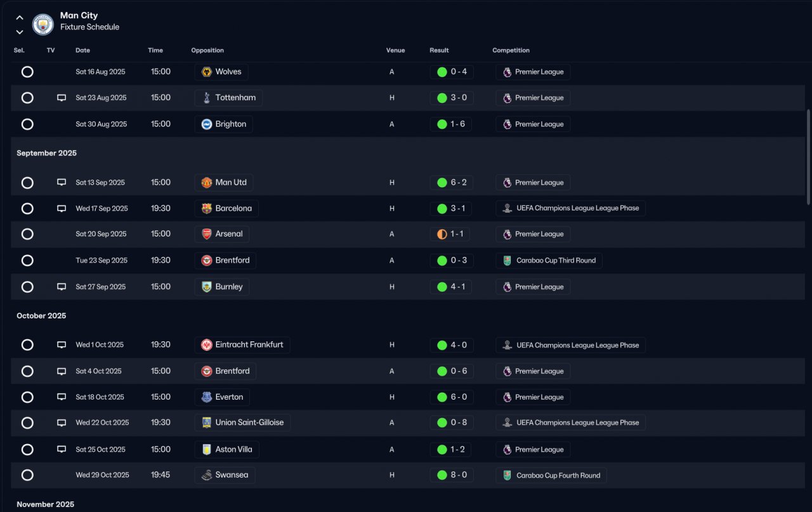The height and width of the screenshot is (512, 812).
Task: Select the Swansea fixture radio button
Action: coord(27,475)
